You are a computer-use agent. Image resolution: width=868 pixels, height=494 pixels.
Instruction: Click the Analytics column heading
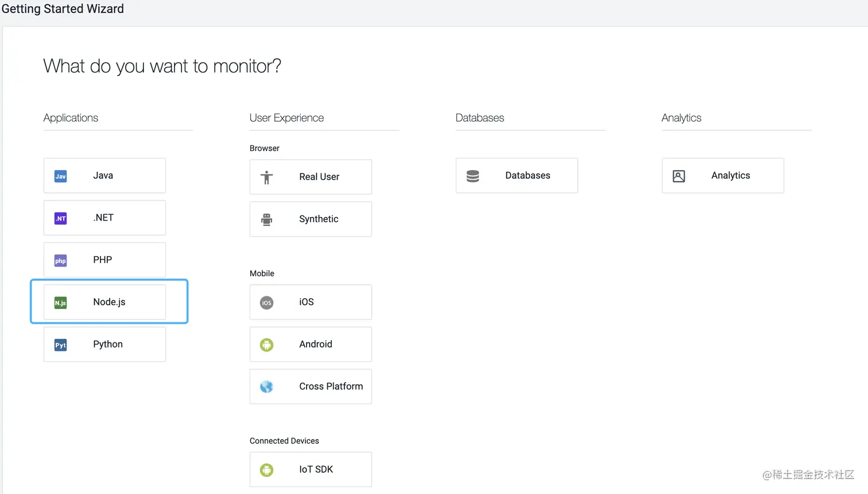681,118
